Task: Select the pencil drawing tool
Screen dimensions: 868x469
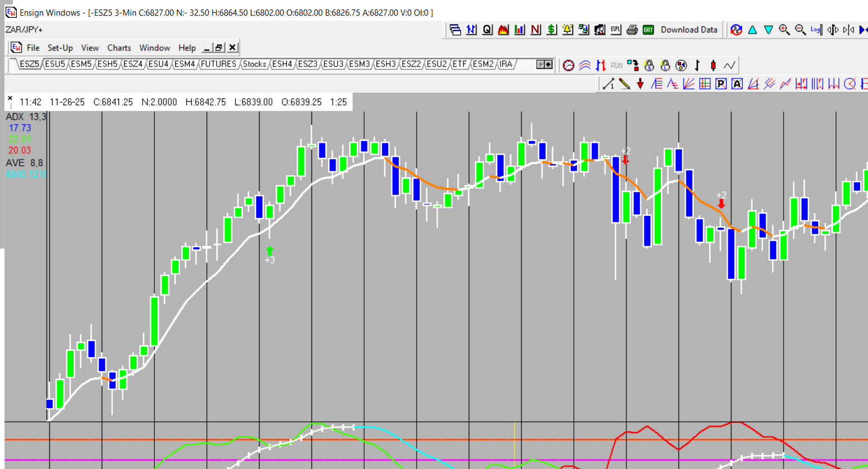Action: (625, 84)
